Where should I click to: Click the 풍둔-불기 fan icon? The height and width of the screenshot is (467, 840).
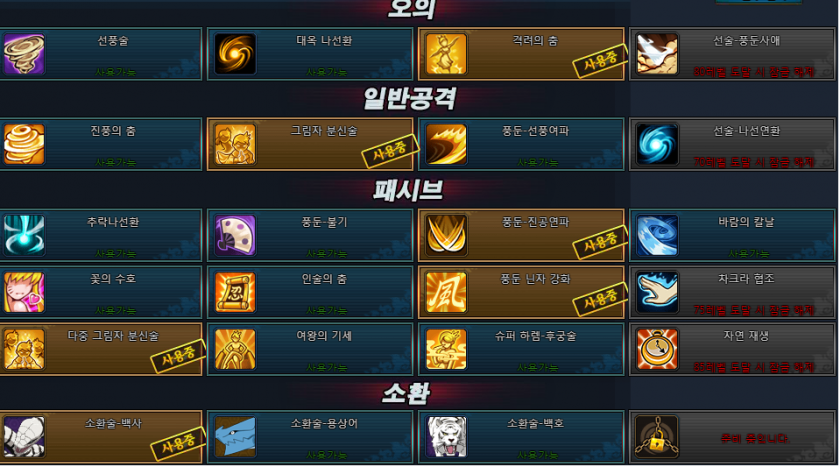tap(235, 235)
